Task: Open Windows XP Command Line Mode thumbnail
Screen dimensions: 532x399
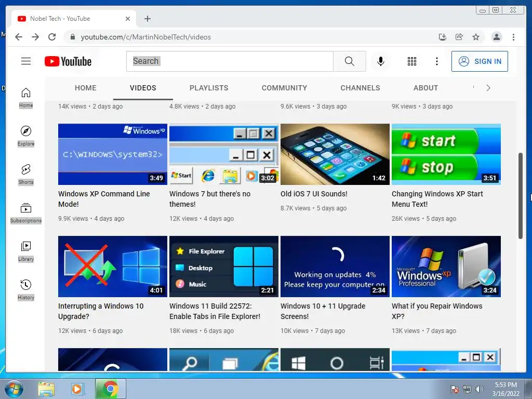Action: (x=113, y=154)
